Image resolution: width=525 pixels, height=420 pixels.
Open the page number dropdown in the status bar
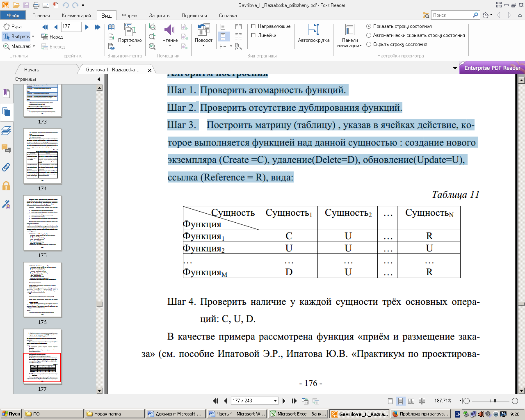(x=275, y=401)
